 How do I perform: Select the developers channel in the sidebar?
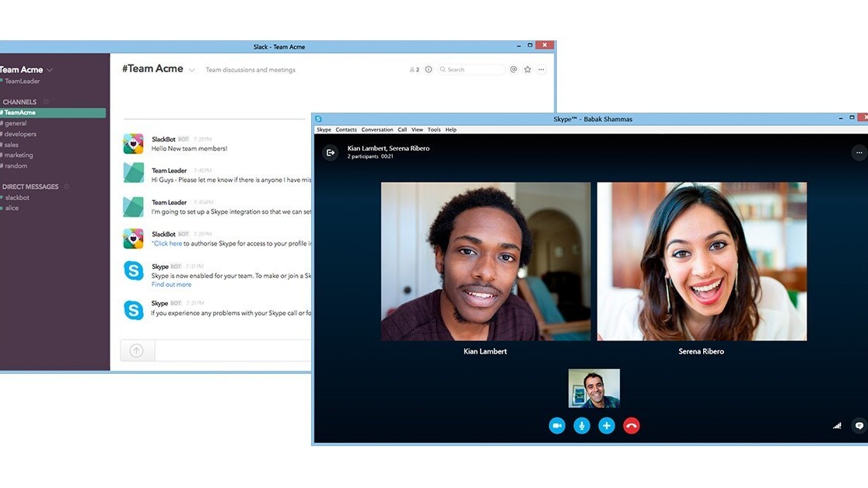click(x=21, y=134)
